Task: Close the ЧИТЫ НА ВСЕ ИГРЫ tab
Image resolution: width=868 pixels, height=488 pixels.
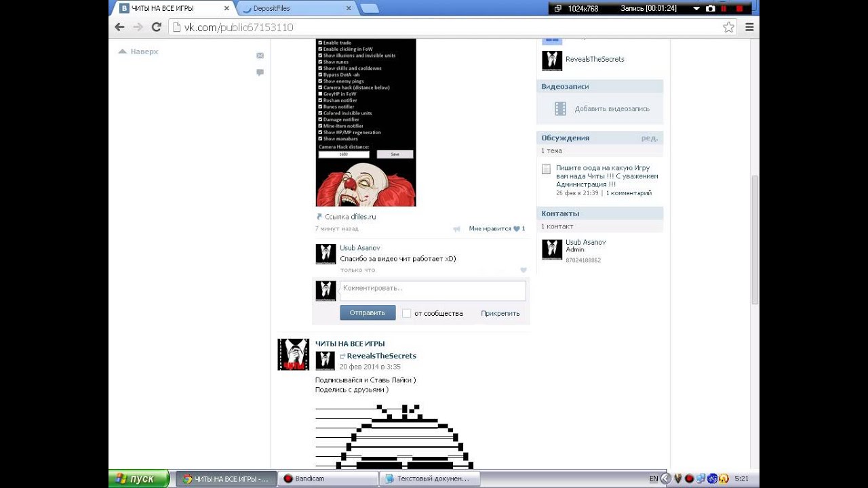Action: click(x=226, y=8)
